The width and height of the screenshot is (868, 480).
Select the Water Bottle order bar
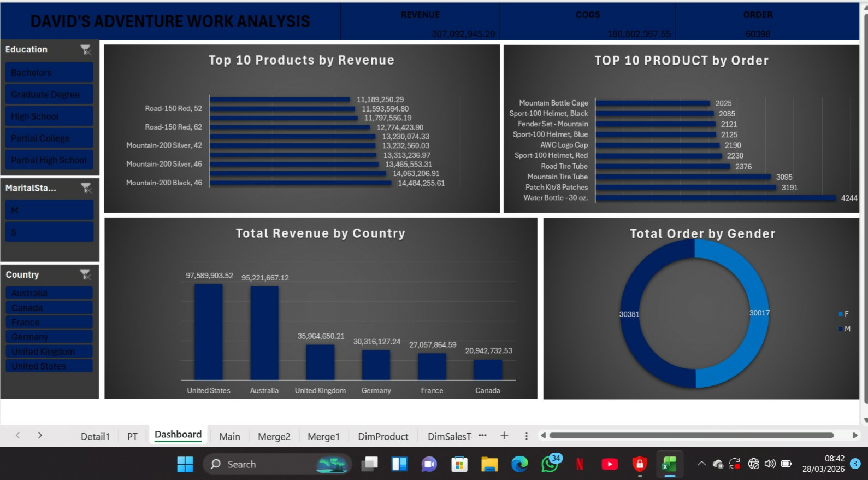coord(716,198)
